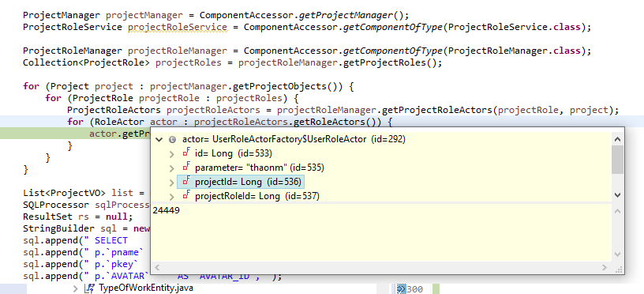The width and height of the screenshot is (644, 294).
Task: Expand the TypeOfWorkEntity.java tree node
Action: click(76, 288)
